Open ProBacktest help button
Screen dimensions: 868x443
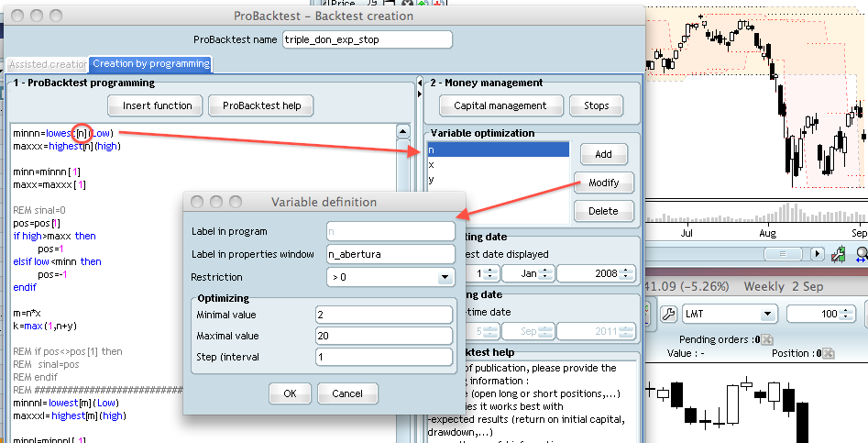[261, 105]
